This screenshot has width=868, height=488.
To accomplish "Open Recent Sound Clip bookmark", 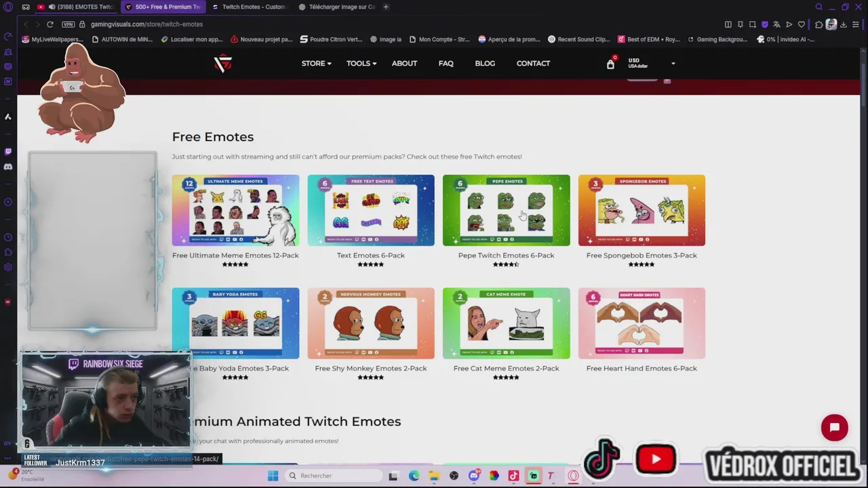I will tap(578, 39).
